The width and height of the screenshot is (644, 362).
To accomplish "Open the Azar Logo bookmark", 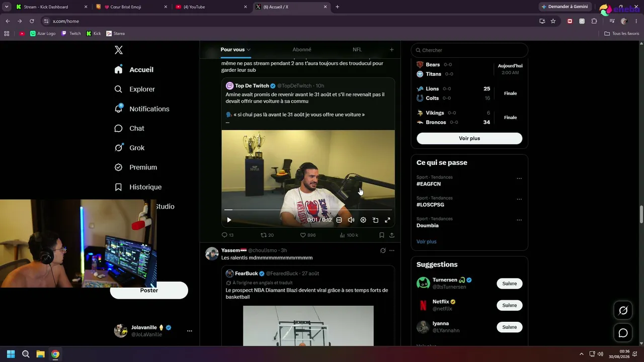I will click(x=43, y=34).
